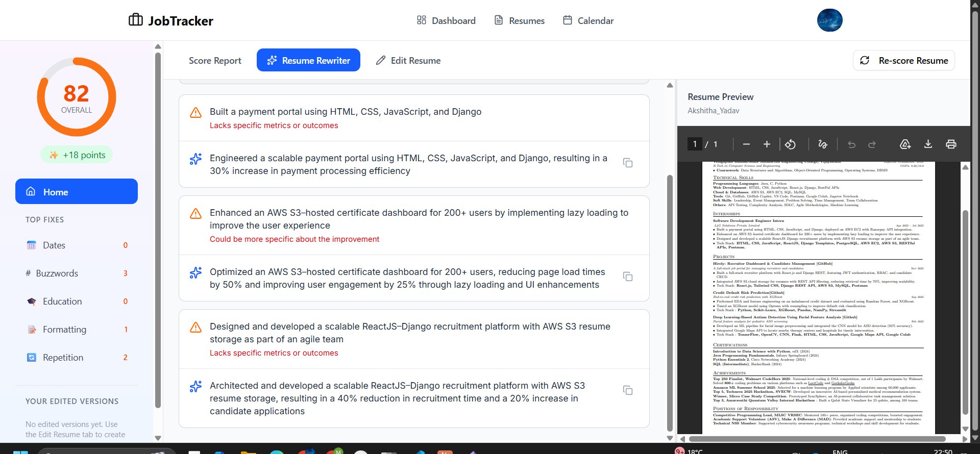Viewport: 980px width, 454px height.
Task: Click warning icon beside 'Built a payment portal'
Action: tap(195, 113)
